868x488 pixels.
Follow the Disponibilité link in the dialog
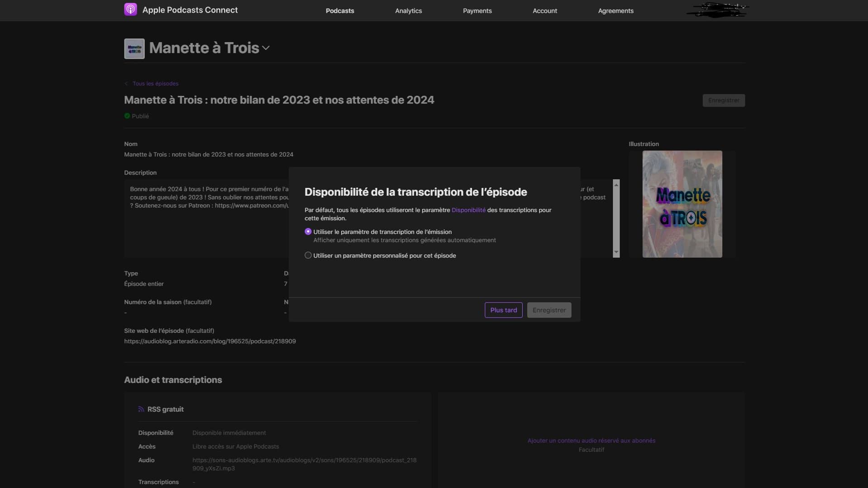pos(468,210)
